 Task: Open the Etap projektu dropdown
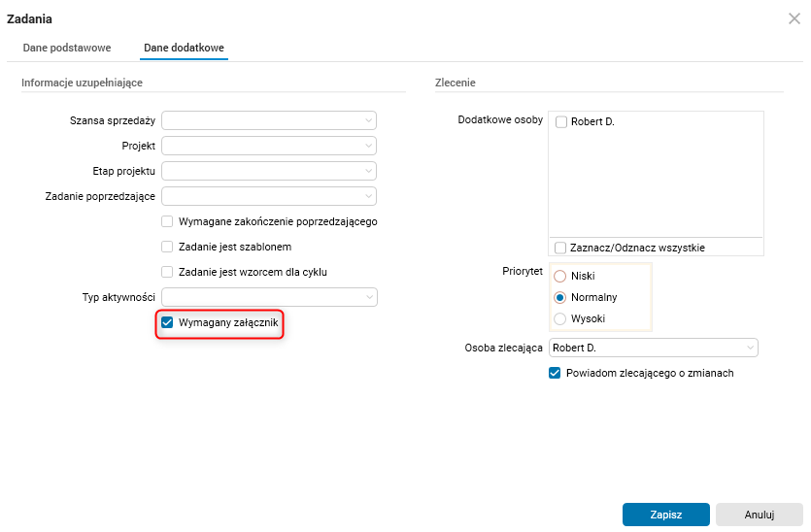(269, 171)
